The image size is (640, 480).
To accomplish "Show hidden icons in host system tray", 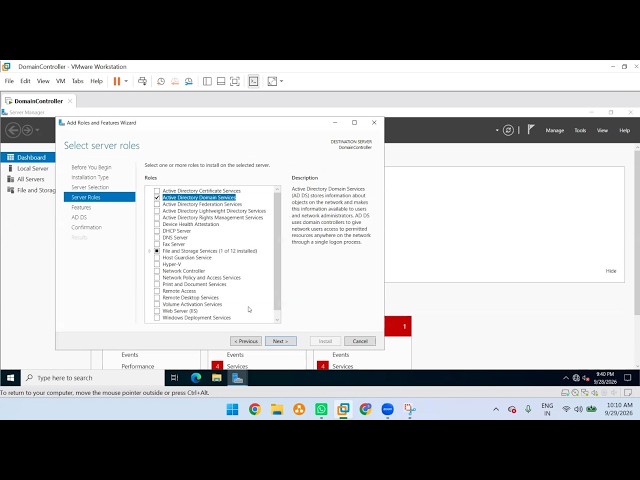I will click(x=496, y=409).
